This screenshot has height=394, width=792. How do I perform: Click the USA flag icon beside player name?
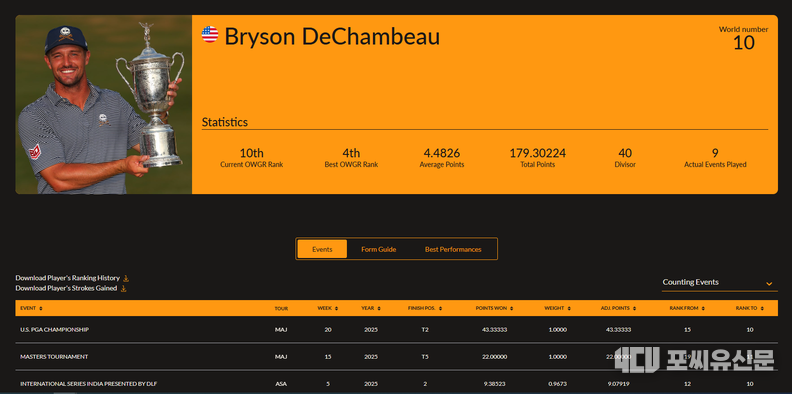click(x=210, y=34)
